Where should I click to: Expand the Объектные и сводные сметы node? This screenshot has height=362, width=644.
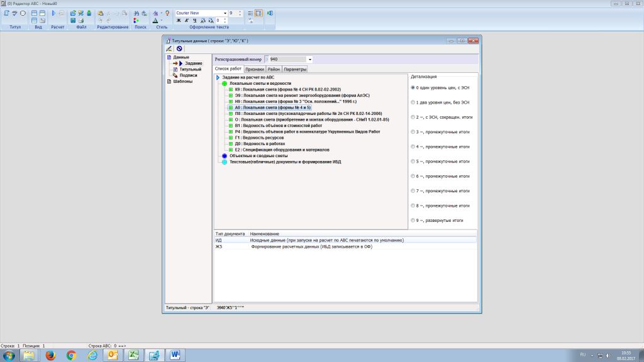point(225,156)
